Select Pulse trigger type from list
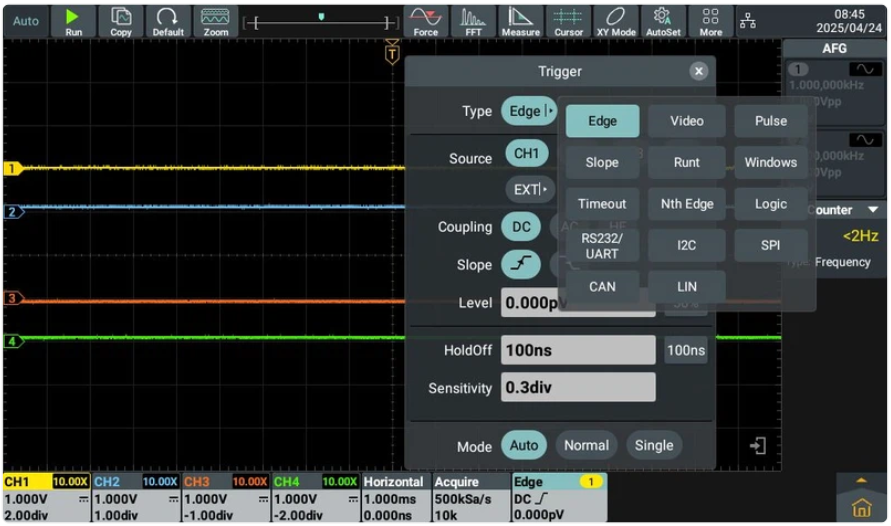This screenshot has height=526, width=891. pos(770,121)
